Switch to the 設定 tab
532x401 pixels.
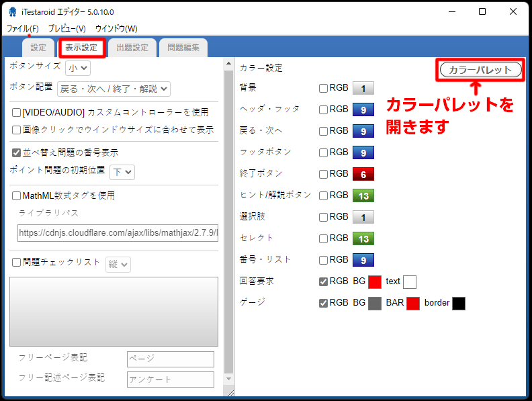click(38, 48)
